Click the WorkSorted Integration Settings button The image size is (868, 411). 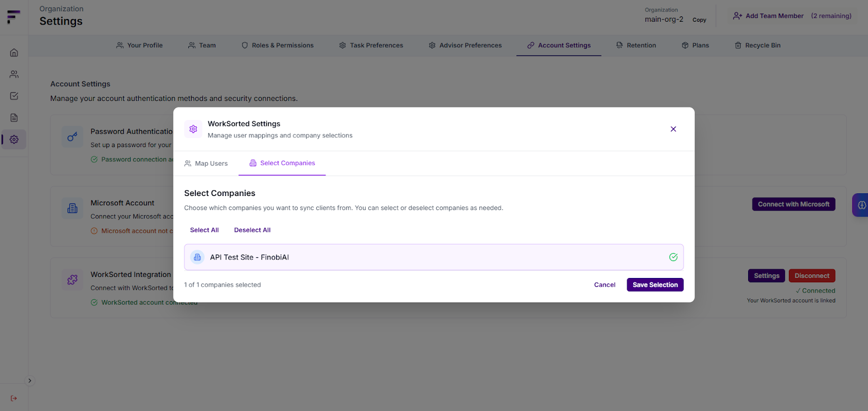[x=766, y=276]
